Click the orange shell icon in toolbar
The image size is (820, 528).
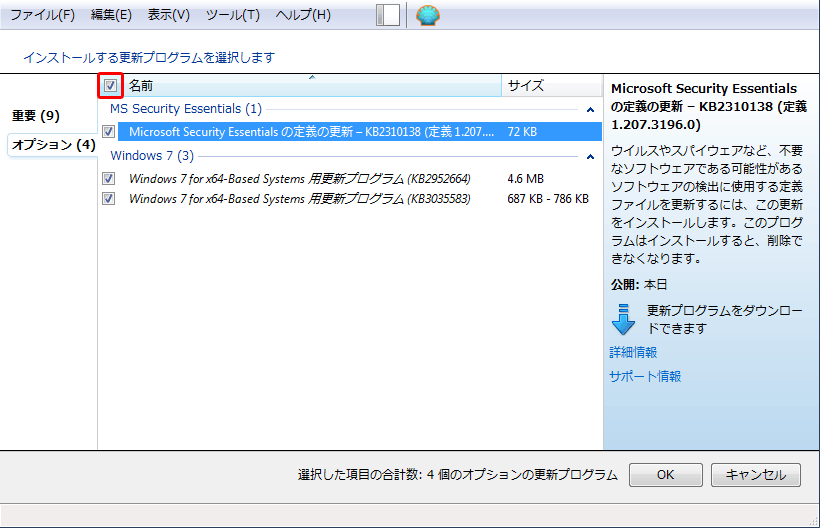click(x=428, y=15)
